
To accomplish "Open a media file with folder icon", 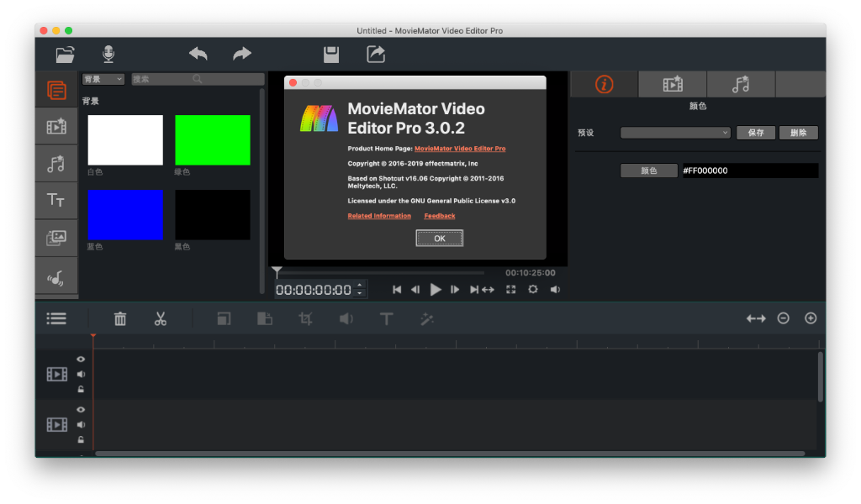I will pyautogui.click(x=65, y=55).
